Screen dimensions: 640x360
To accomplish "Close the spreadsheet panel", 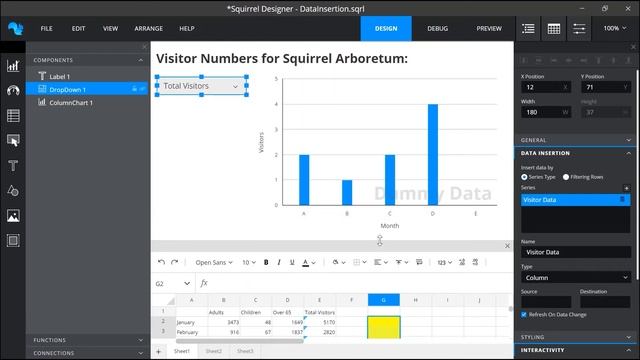I will 507,246.
